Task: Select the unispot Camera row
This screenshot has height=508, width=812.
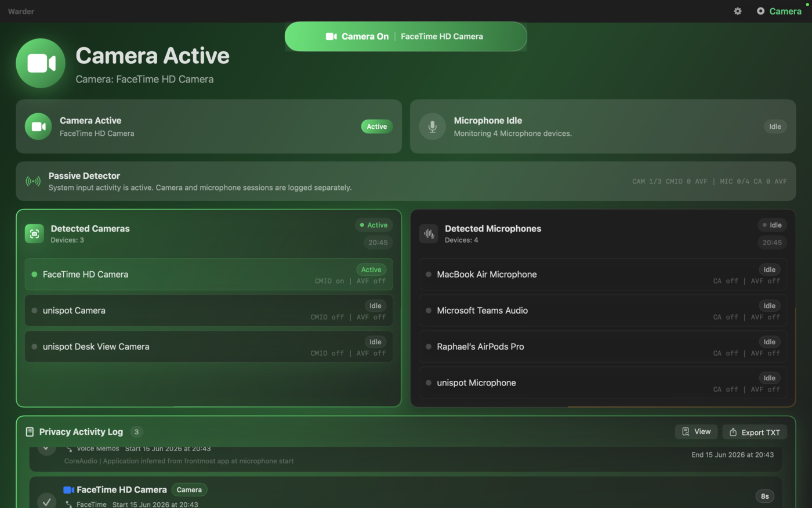Action: pyautogui.click(x=209, y=311)
